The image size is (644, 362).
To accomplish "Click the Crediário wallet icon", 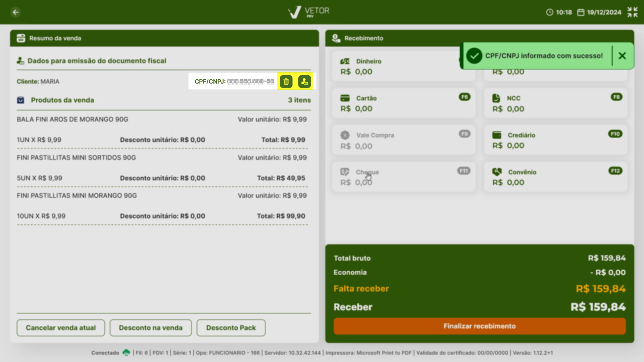I will pyautogui.click(x=497, y=135).
